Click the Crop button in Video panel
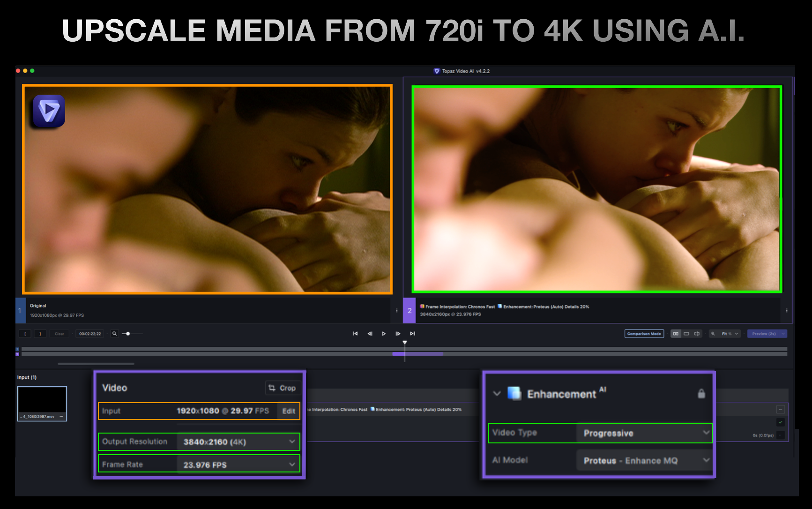Viewport: 812px width, 509px height. pos(282,388)
